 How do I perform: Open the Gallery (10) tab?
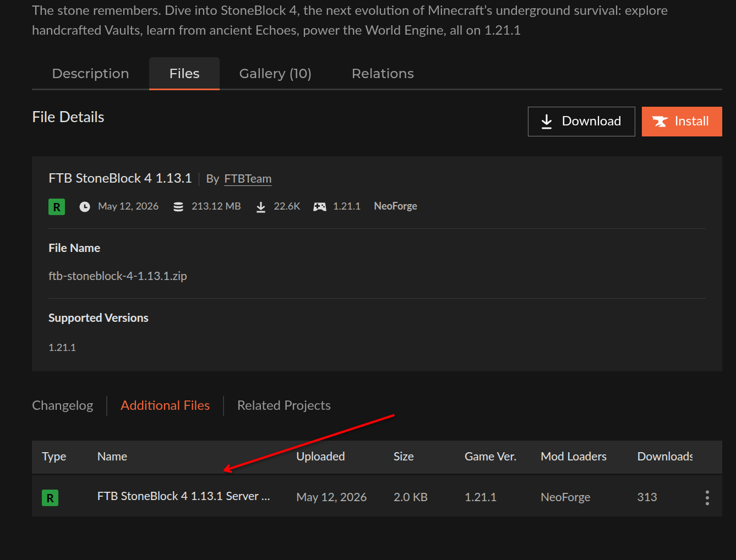click(x=275, y=74)
